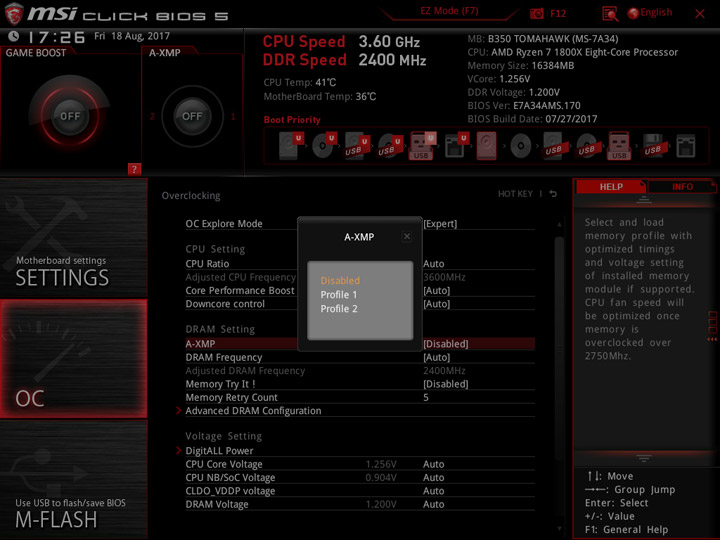
Task: Toggle the GAME BOOST knob
Action: [70, 116]
